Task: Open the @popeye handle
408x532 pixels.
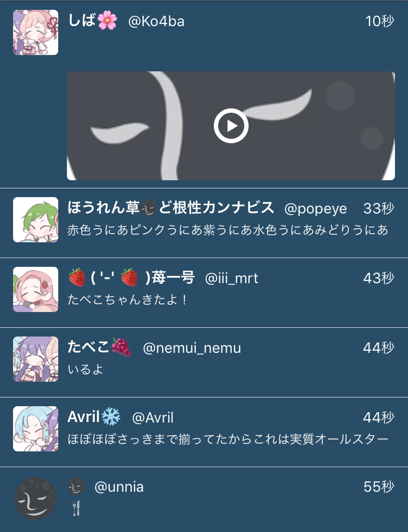Action: tap(316, 209)
